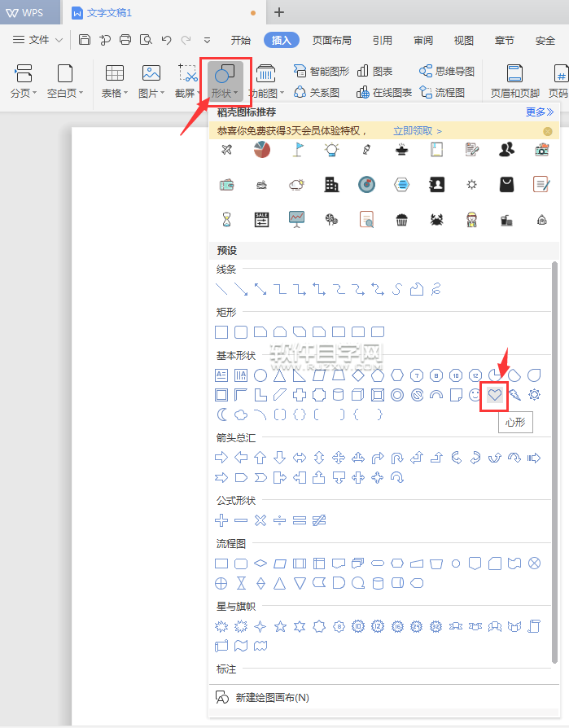This screenshot has width=569, height=728.
Task: Select the not-equal equation shape
Action: (319, 520)
